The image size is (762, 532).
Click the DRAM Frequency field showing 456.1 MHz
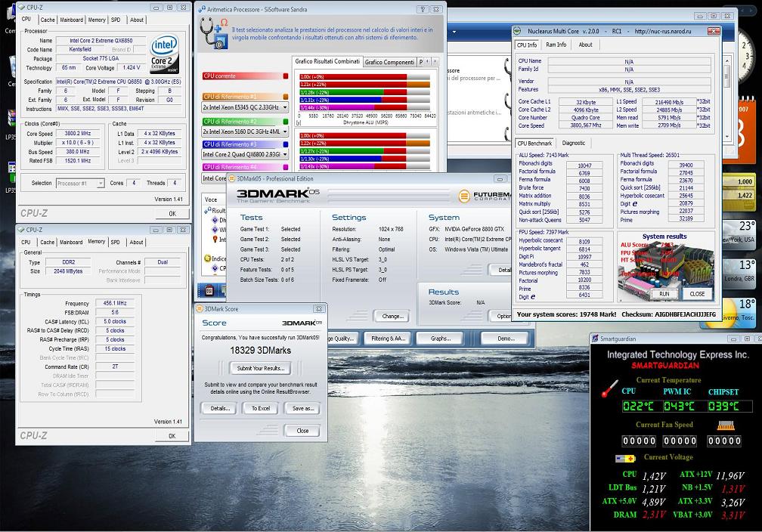point(115,303)
